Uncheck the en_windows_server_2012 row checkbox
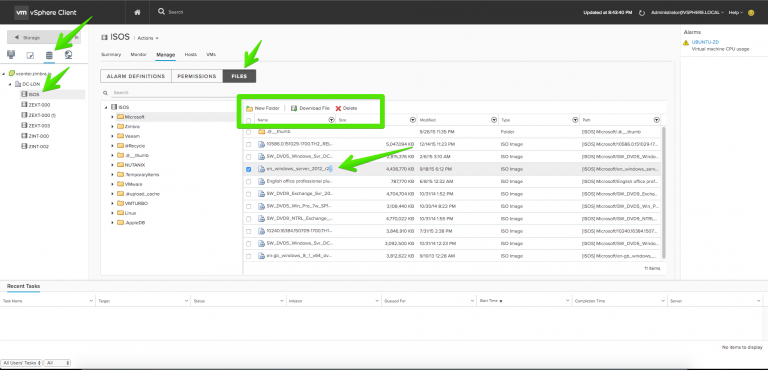The width and height of the screenshot is (768, 370). pyautogui.click(x=249, y=169)
